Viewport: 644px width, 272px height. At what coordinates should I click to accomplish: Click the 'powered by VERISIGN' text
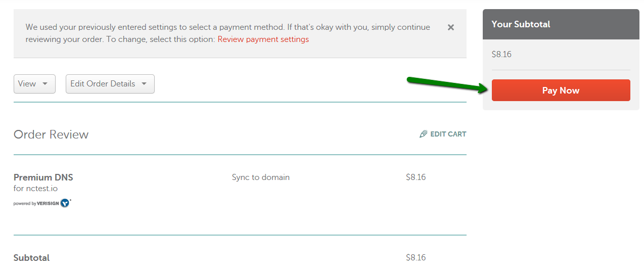point(36,204)
